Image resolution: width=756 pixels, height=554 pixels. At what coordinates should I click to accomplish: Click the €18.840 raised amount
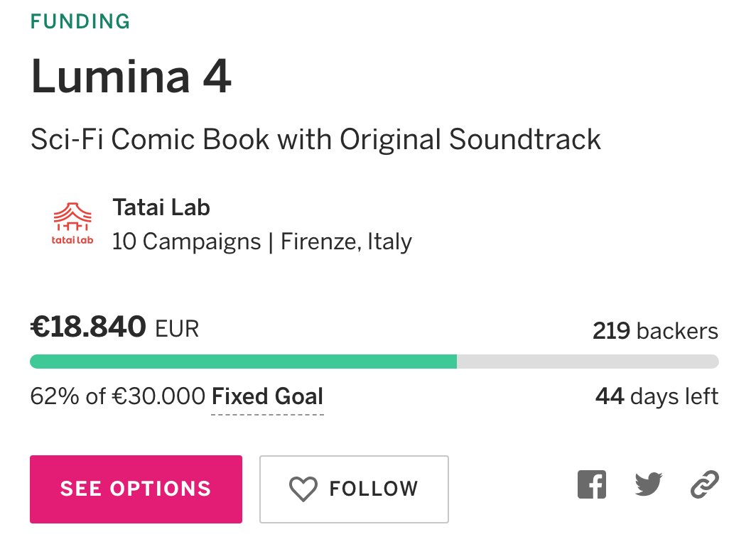89,328
